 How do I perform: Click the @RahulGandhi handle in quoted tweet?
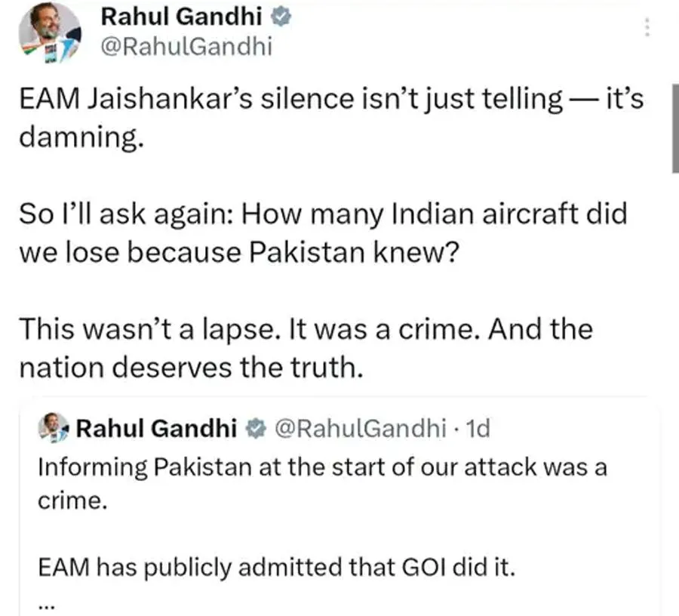[x=358, y=429]
